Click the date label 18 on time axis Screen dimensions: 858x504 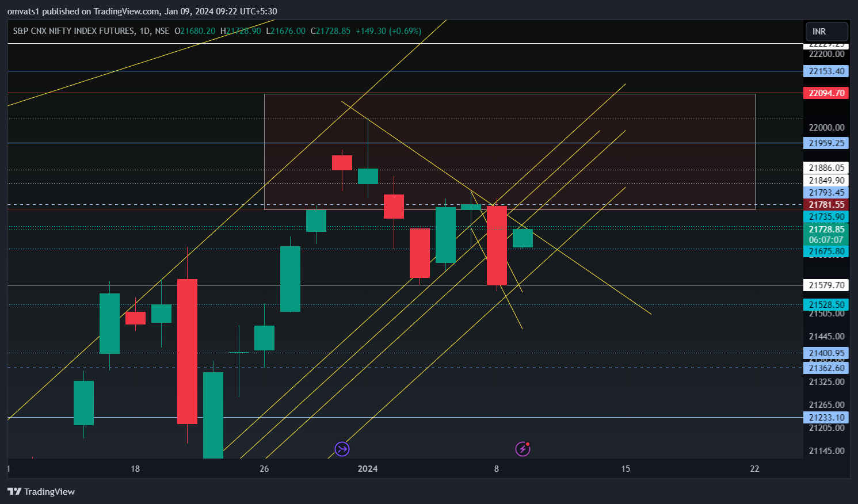tap(135, 469)
